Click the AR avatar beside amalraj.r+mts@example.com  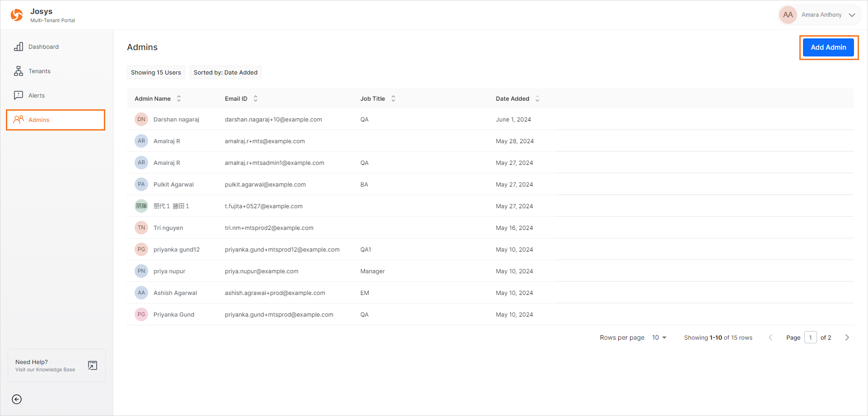(141, 141)
